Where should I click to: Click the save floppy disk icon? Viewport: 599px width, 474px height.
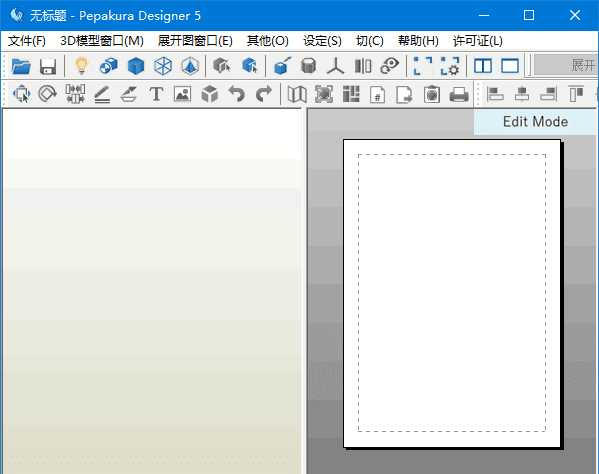48,66
